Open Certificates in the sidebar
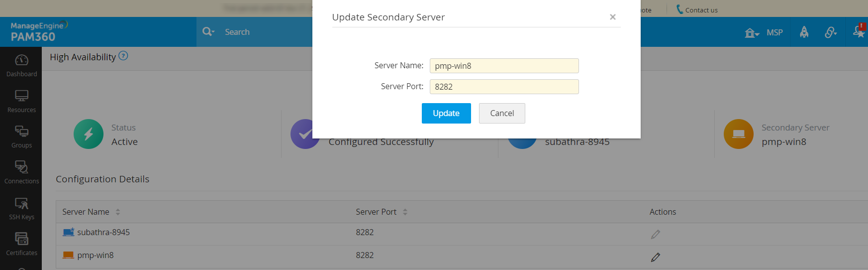Viewport: 868px width, 270px height. pyautogui.click(x=21, y=244)
